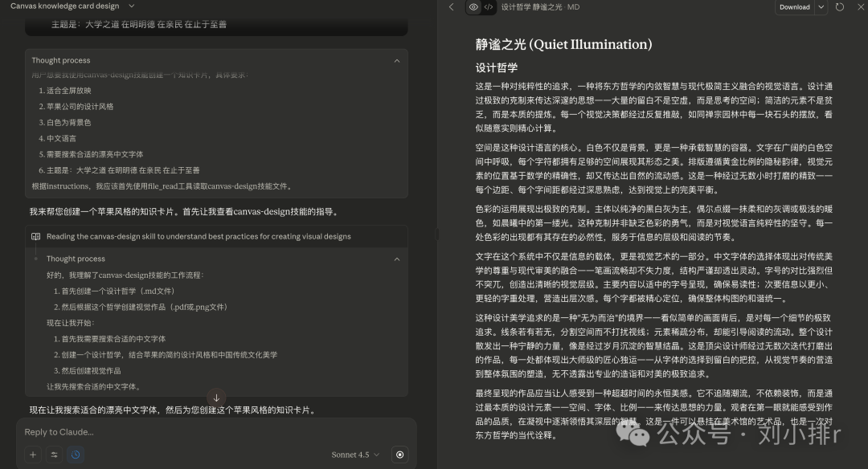
Task: Open the Canvas knowledge card design chat title
Action: 64,6
